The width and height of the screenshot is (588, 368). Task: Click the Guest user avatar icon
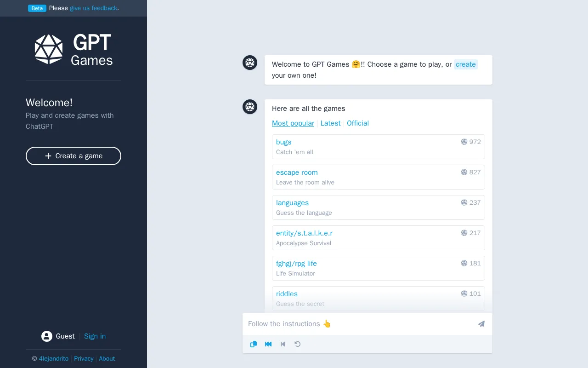(47, 336)
